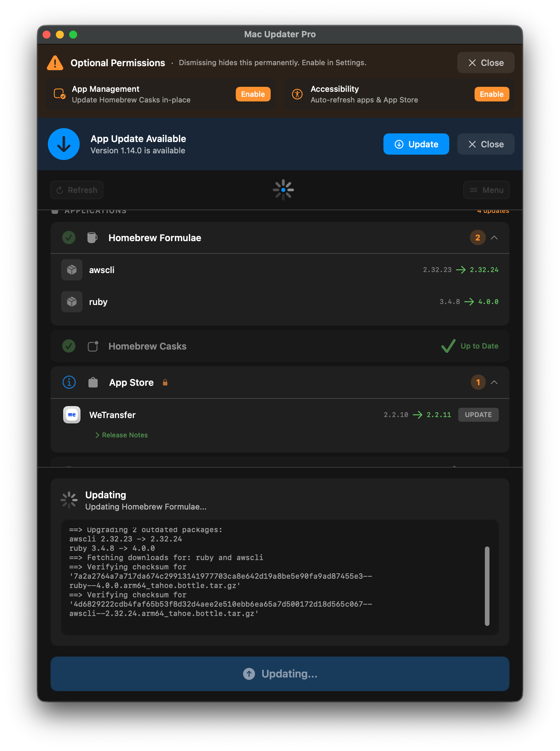Screen dimensions: 560x751
Task: Collapse the App Store section
Action: [x=494, y=382]
